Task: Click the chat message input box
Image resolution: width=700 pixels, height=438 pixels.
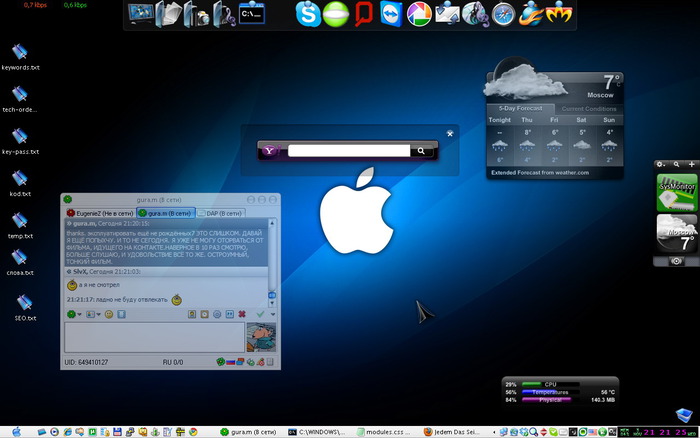Action: click(x=154, y=338)
